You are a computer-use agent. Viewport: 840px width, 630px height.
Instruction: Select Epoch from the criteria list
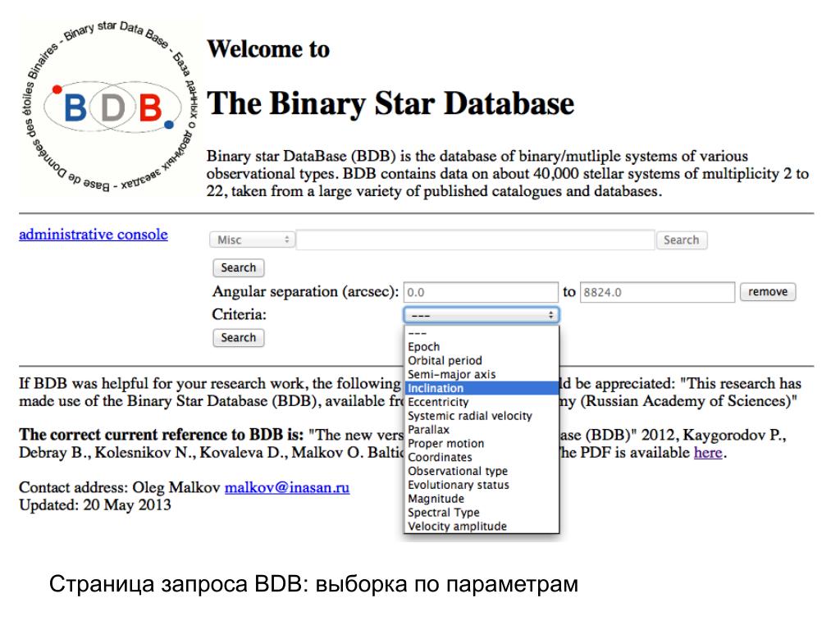(x=481, y=347)
